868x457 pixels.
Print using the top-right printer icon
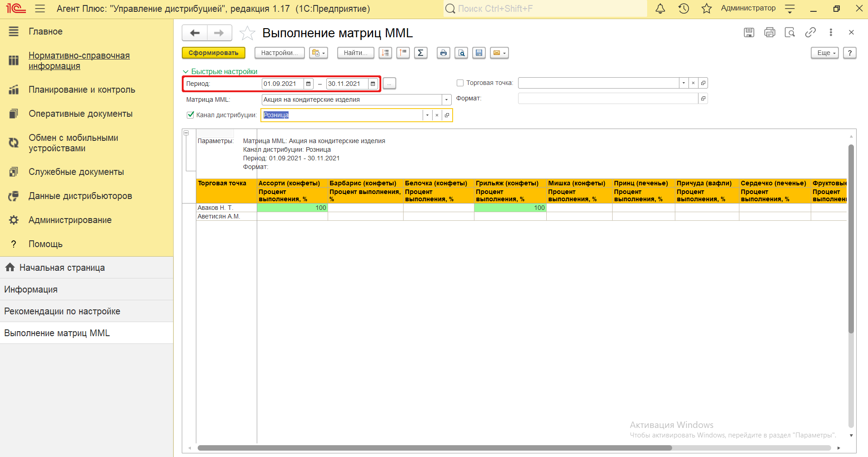770,32
